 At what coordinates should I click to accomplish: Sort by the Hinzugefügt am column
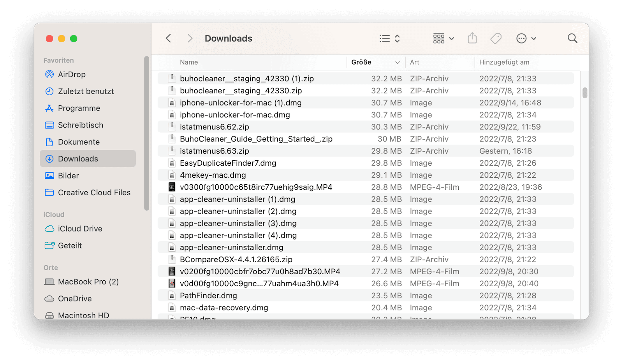point(504,62)
